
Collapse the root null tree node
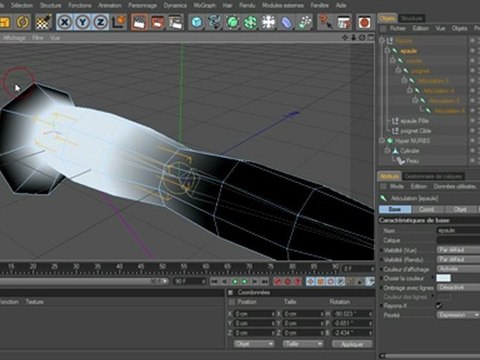tap(382, 41)
